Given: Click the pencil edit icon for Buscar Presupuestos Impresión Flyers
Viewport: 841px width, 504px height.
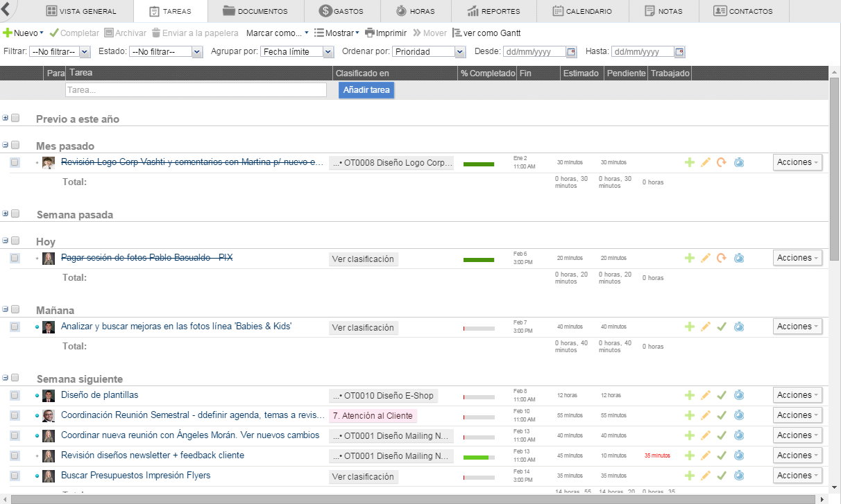Looking at the screenshot, I should (706, 476).
